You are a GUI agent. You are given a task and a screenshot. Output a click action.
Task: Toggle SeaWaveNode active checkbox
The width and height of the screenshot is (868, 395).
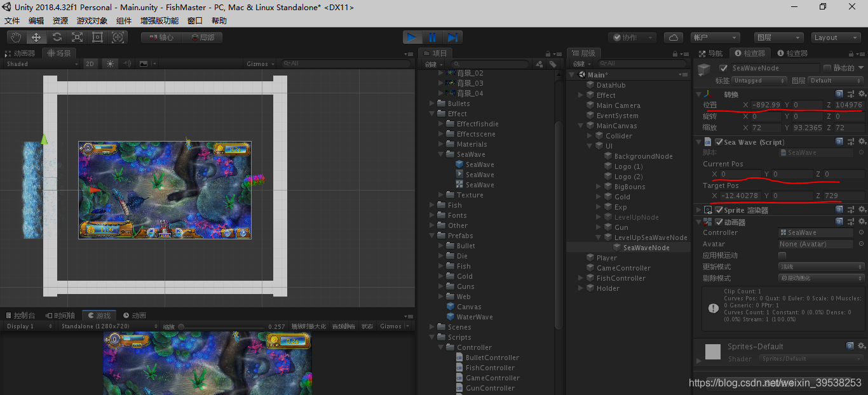tap(723, 68)
